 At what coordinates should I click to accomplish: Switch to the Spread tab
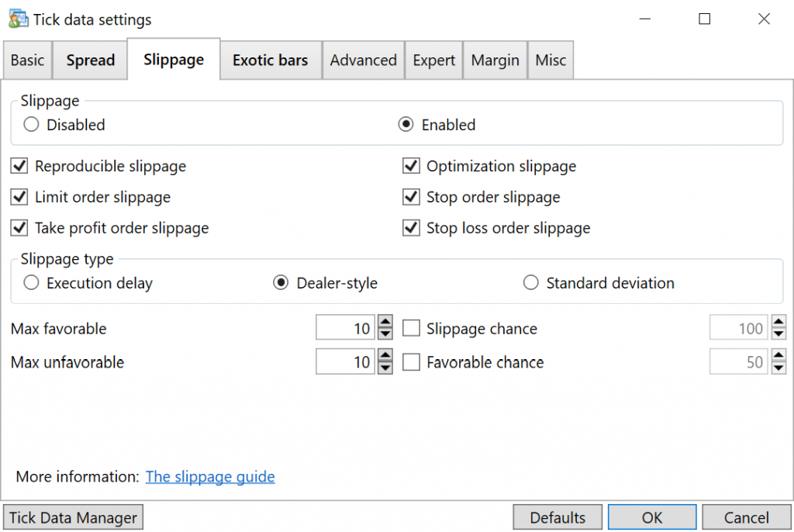pos(90,60)
